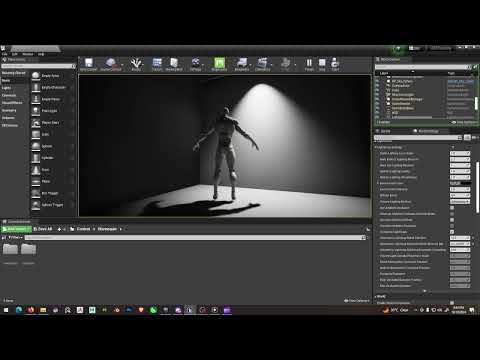Open the Marketplace toolbar icon
Screen dimensions: 480x360
[174, 63]
